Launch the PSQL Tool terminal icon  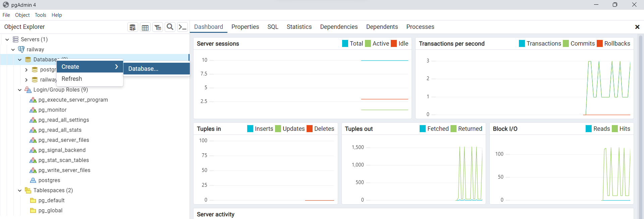[x=182, y=27]
